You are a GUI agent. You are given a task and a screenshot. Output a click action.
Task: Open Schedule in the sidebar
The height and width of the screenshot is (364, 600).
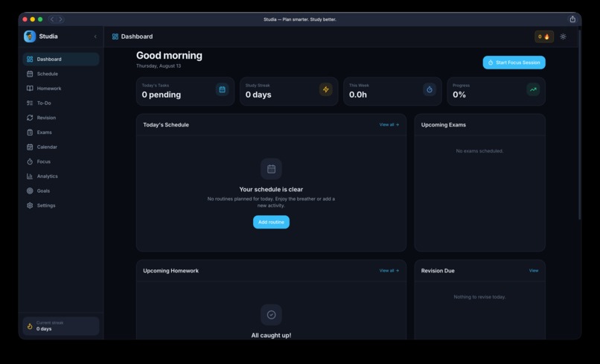coord(61,74)
